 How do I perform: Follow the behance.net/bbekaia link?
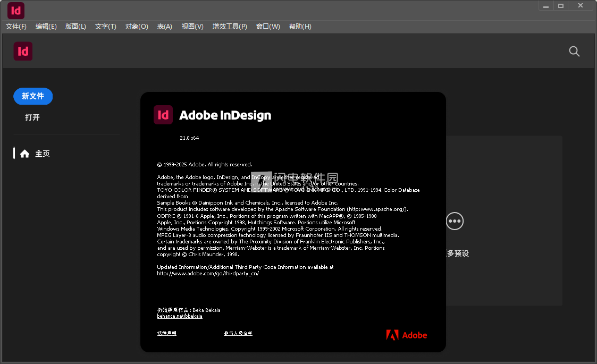pos(180,316)
